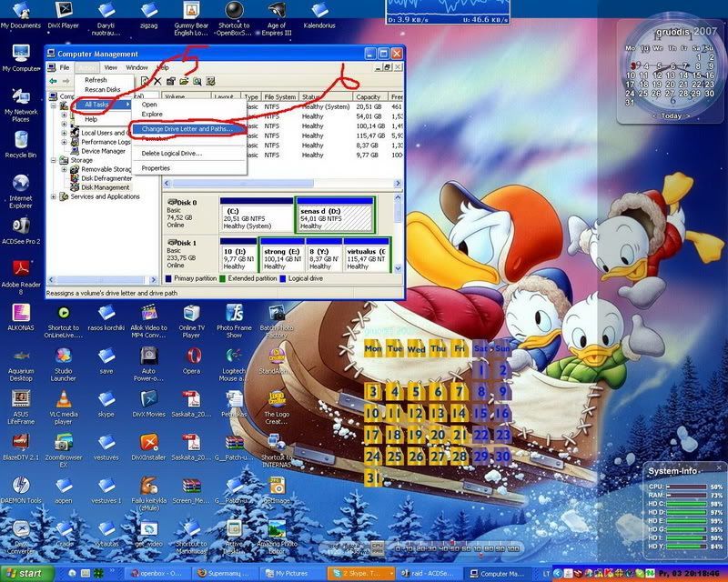Open the ALKONAS desktop icon
Image resolution: width=728 pixels, height=582 pixels.
[x=21, y=317]
